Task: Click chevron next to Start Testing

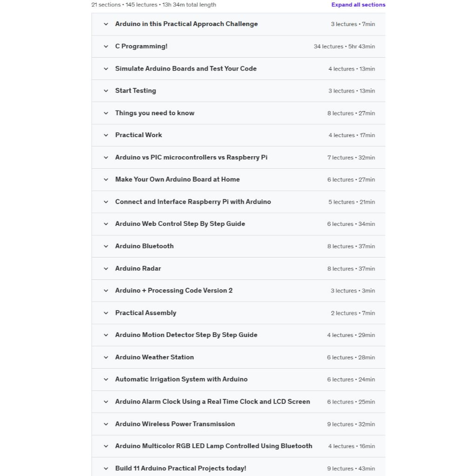Action: 106,91
